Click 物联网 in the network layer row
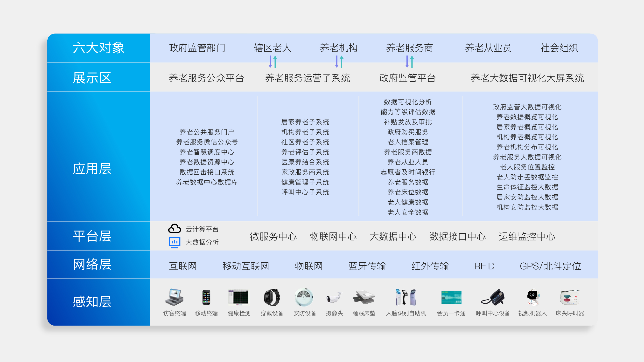644x362 pixels. tap(309, 266)
